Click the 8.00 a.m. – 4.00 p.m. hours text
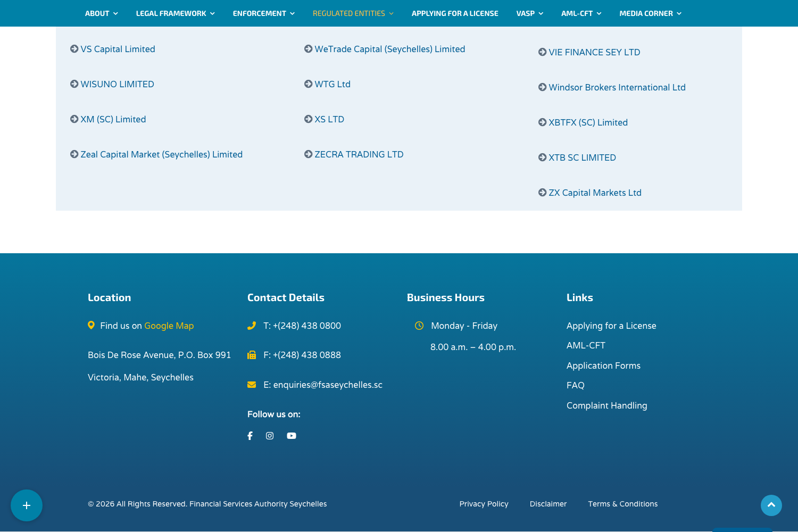Viewport: 798px width, 532px height. pos(473,347)
